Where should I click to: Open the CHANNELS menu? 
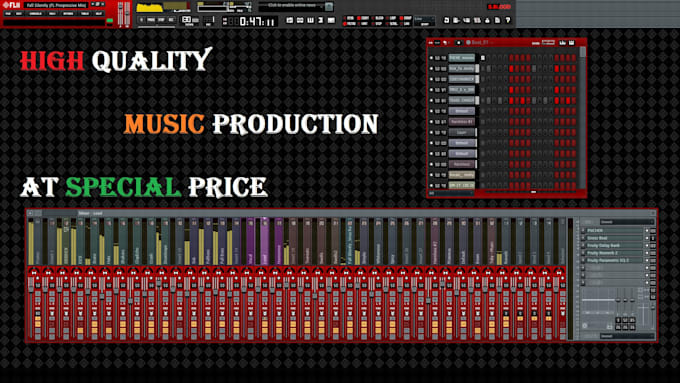coord(36,14)
